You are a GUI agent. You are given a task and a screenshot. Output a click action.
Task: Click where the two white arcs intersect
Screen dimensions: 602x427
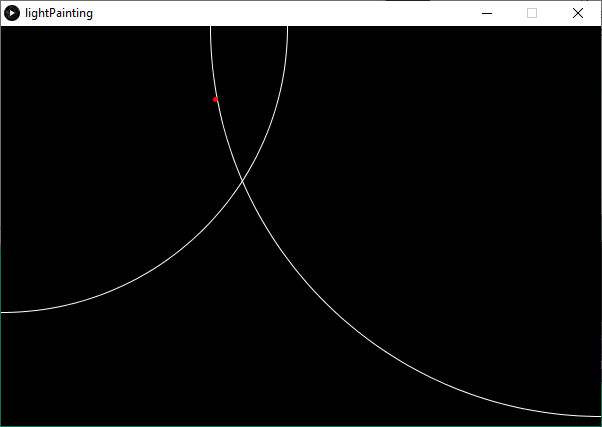tap(243, 180)
